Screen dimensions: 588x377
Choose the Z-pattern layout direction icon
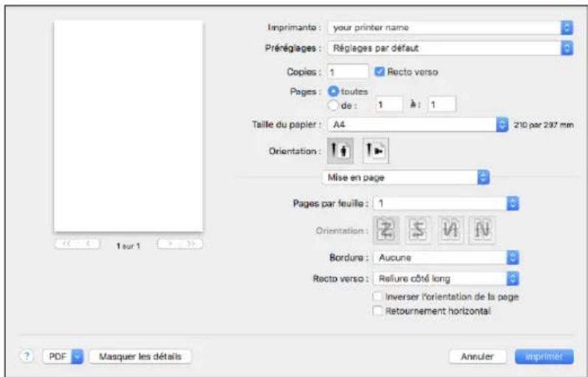386,230
